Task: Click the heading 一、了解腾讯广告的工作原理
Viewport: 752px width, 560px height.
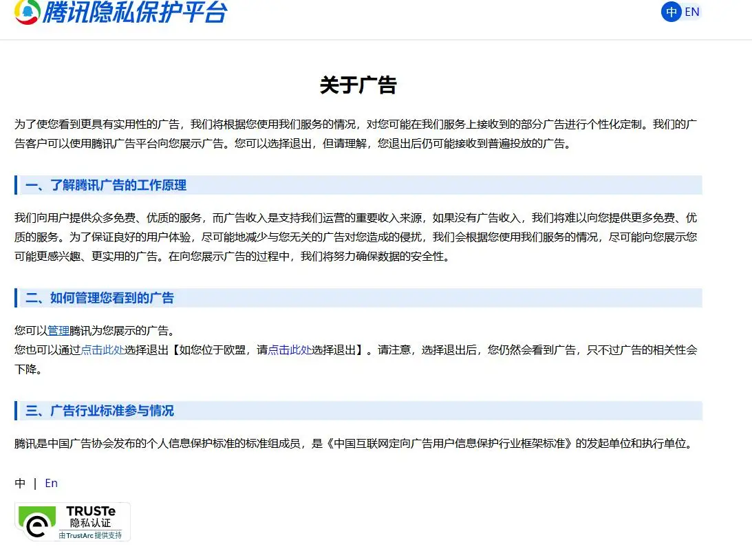Action: (358, 185)
